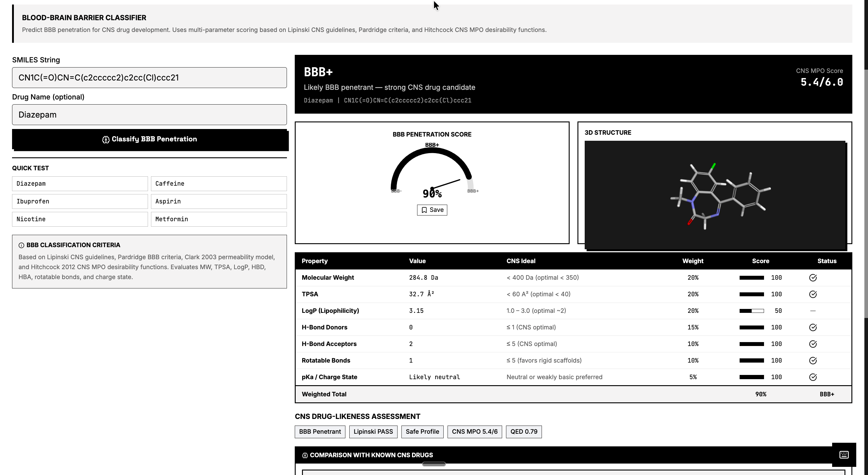Viewport: 868px width, 475px height.
Task: Click the QED 0.79 badge
Action: coord(524,432)
